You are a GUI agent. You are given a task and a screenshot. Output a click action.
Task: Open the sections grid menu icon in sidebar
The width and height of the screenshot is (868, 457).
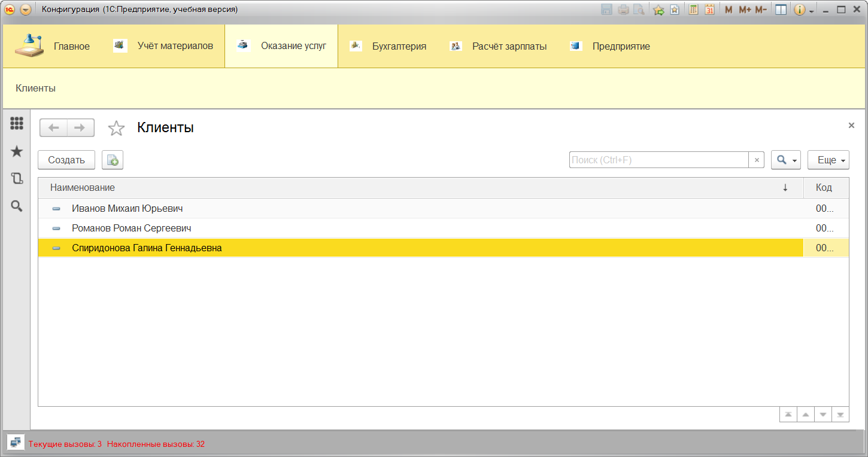point(17,123)
